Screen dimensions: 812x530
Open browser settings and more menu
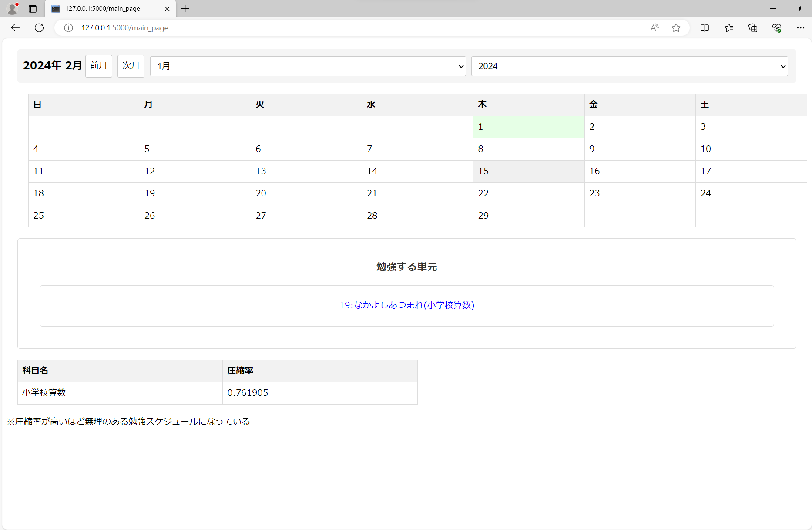tap(800, 28)
